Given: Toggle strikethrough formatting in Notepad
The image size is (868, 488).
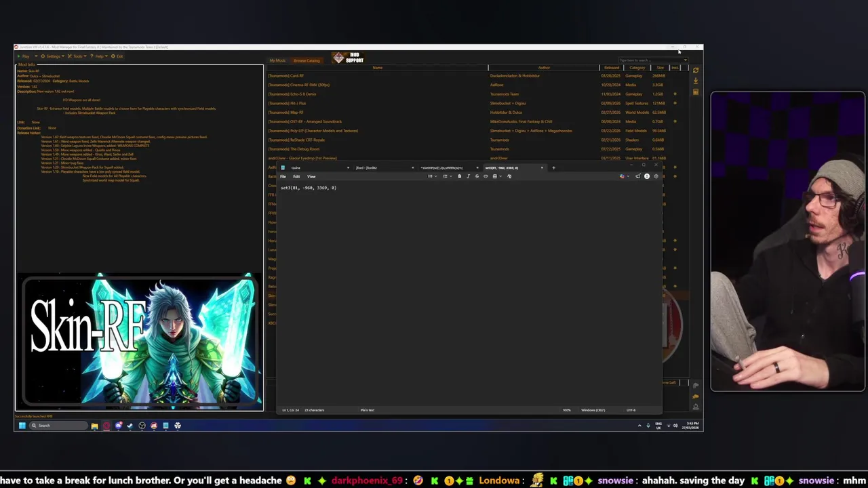Looking at the screenshot, I should (477, 176).
